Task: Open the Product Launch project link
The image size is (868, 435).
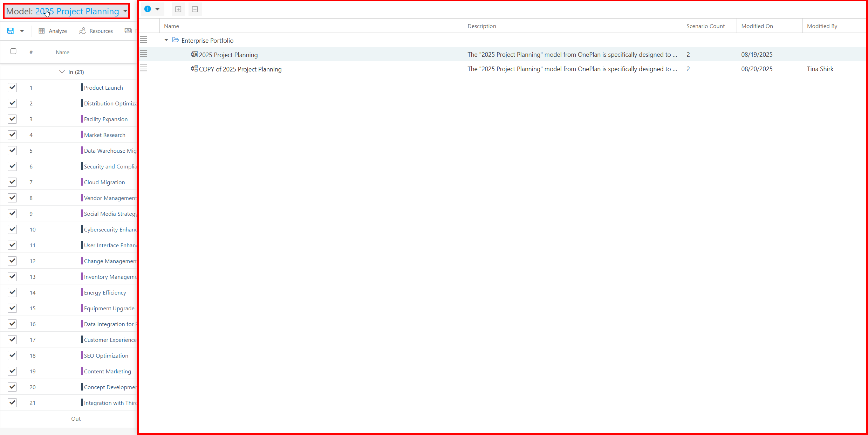Action: [x=103, y=88]
